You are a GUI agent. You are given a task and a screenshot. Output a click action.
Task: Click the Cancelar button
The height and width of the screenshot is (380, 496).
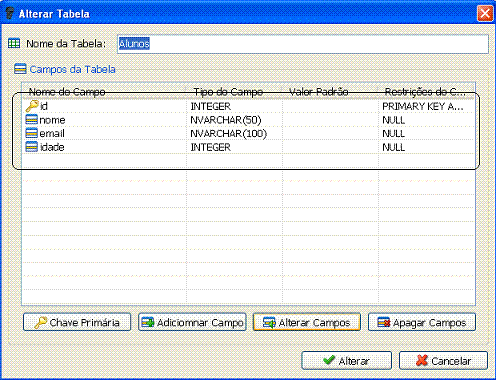coord(443,360)
